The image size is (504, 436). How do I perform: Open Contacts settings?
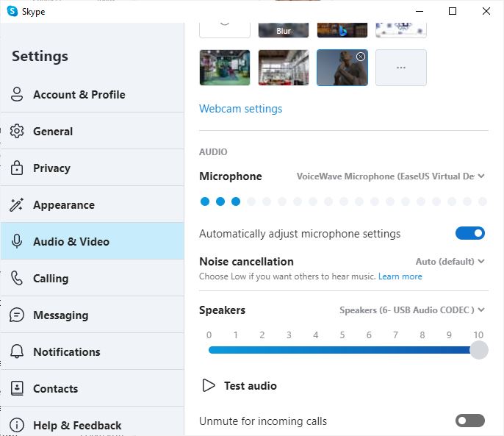click(93, 388)
